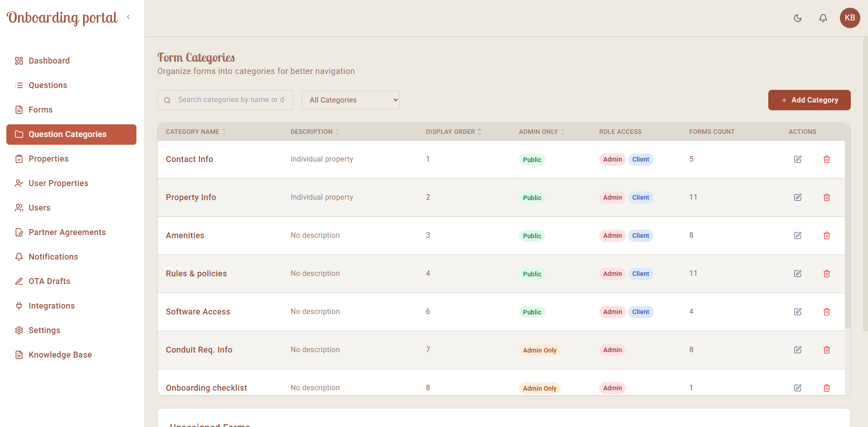Click the Software Access category name
The width and height of the screenshot is (868, 427).
[198, 312]
